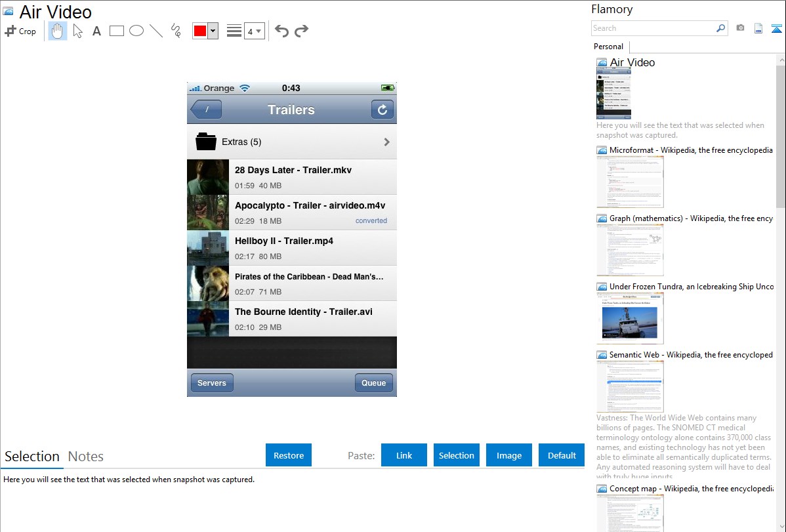Click the Microformat Wikipedia snapshot title
This screenshot has height=532, width=786.
[691, 150]
